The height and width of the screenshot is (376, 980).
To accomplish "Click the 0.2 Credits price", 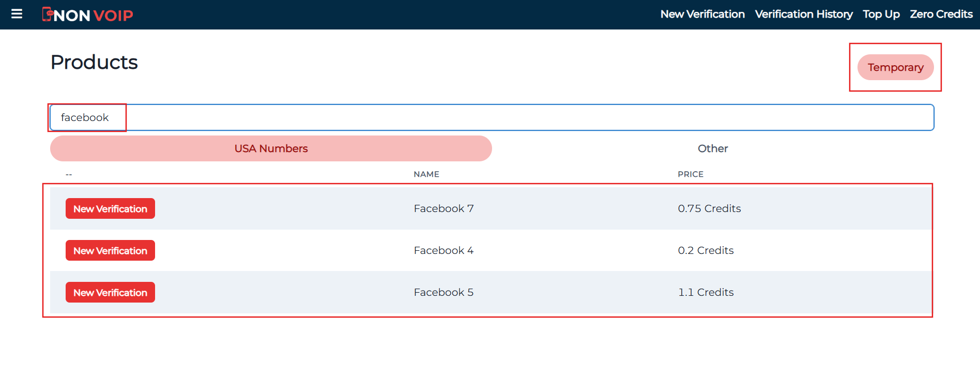I will click(x=706, y=250).
